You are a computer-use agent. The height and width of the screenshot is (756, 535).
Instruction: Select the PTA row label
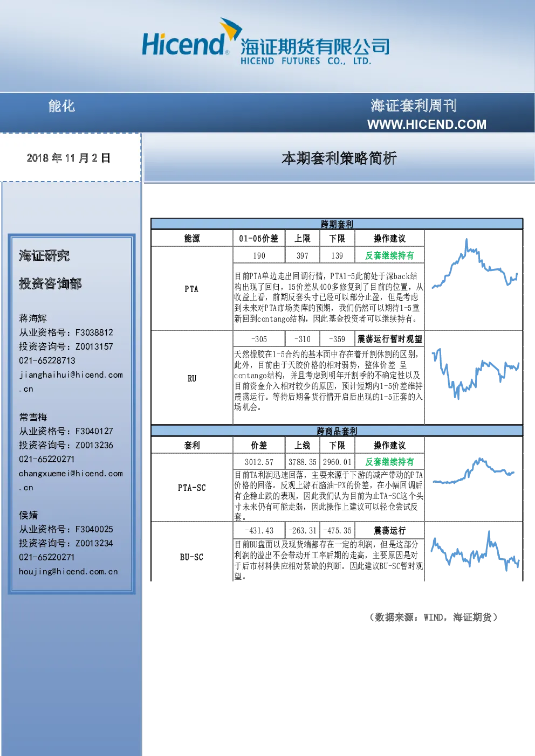[191, 289]
